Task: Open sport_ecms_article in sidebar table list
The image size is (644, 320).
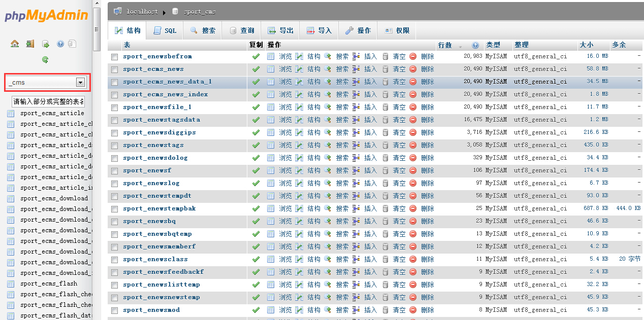Action: [x=52, y=113]
